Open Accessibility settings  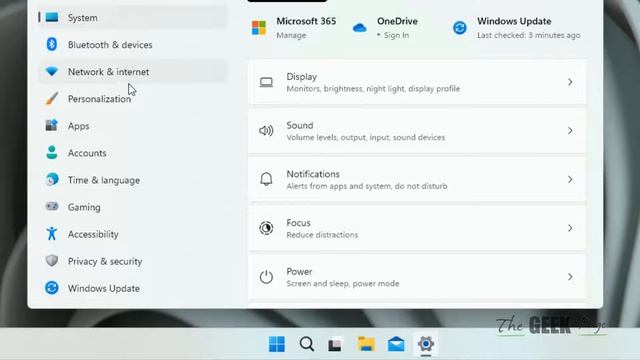132,234
